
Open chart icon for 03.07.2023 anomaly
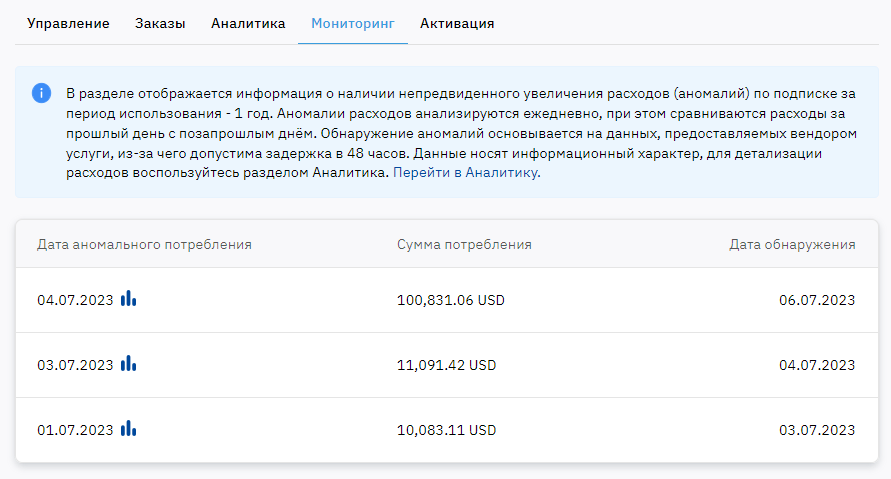(128, 364)
